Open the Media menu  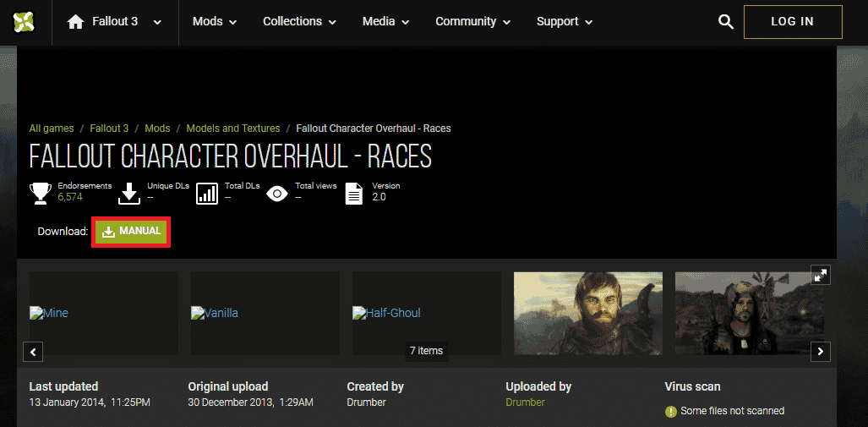[386, 22]
